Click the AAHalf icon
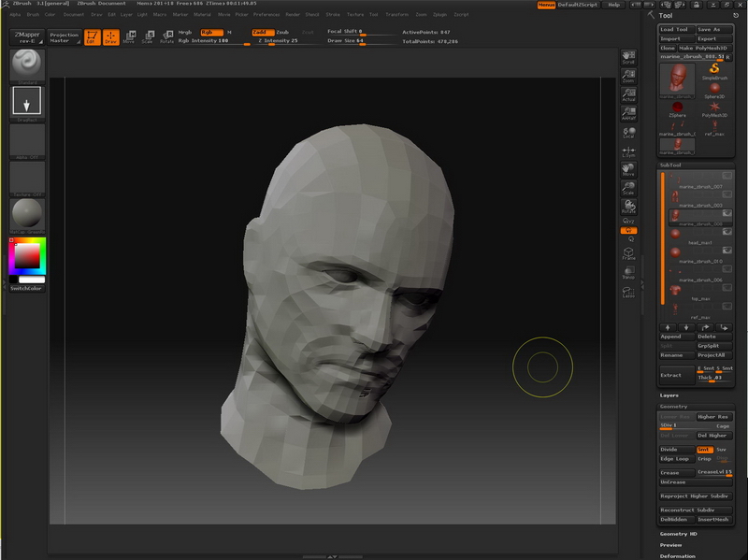Viewport: 748px width, 560px height. pos(628,113)
